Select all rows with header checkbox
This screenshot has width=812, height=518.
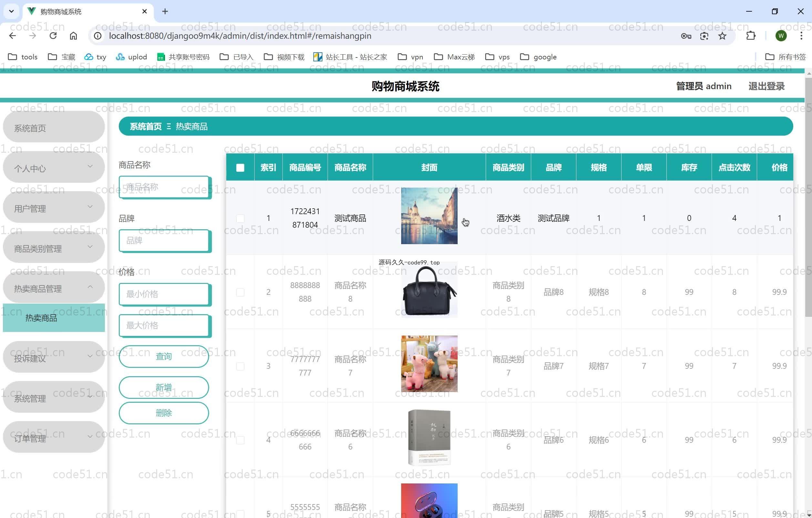tap(240, 168)
